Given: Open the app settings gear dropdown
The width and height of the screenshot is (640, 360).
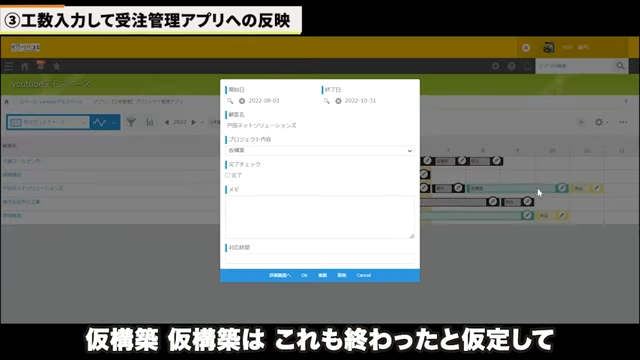Looking at the screenshot, I should click(x=601, y=122).
